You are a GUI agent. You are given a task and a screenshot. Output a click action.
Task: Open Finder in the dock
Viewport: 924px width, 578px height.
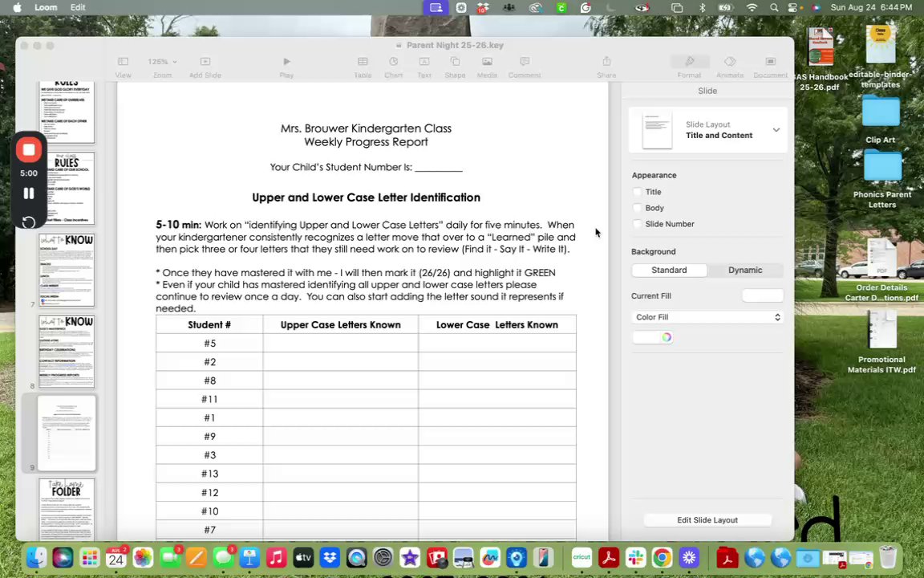click(37, 557)
